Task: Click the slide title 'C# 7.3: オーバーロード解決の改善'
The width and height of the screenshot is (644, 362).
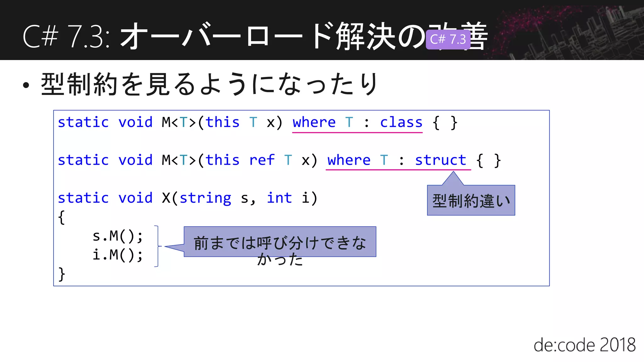Action: click(255, 36)
